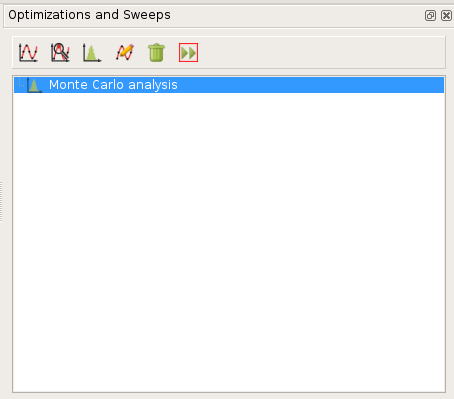Click the histogram icon beside Monte Carlo analysis
Image resolution: width=454 pixels, height=399 pixels.
point(34,85)
